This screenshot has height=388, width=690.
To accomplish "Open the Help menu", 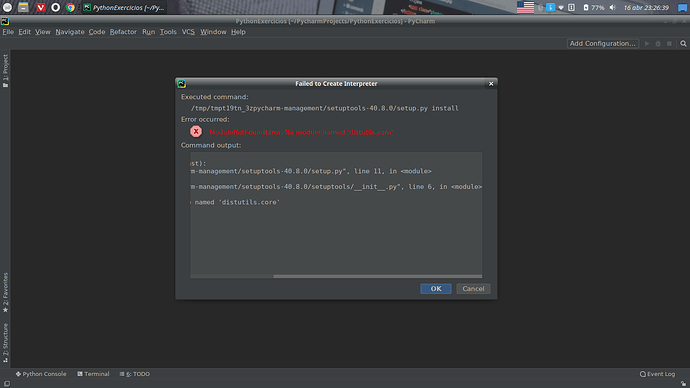I will [x=238, y=32].
